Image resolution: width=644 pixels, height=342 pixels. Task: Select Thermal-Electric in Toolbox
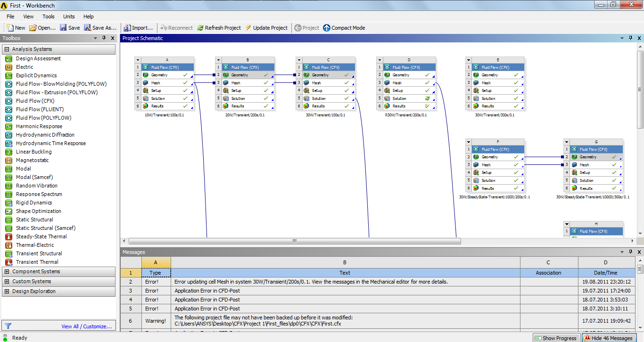(35, 245)
